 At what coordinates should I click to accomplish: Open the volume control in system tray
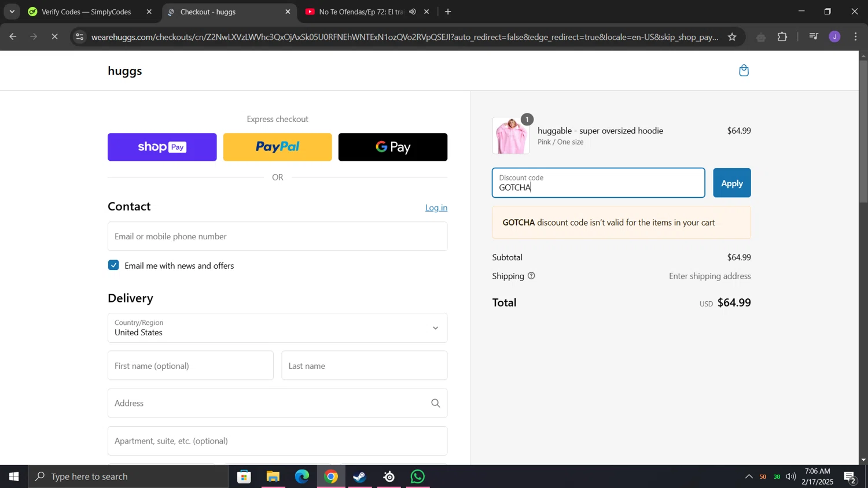coord(791,476)
